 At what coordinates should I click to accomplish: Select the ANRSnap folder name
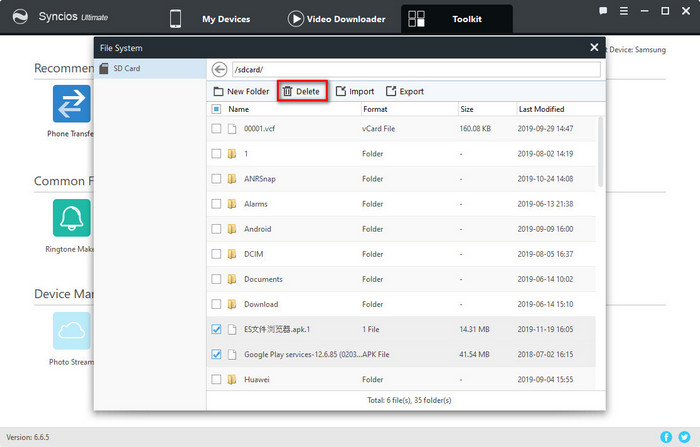[259, 179]
